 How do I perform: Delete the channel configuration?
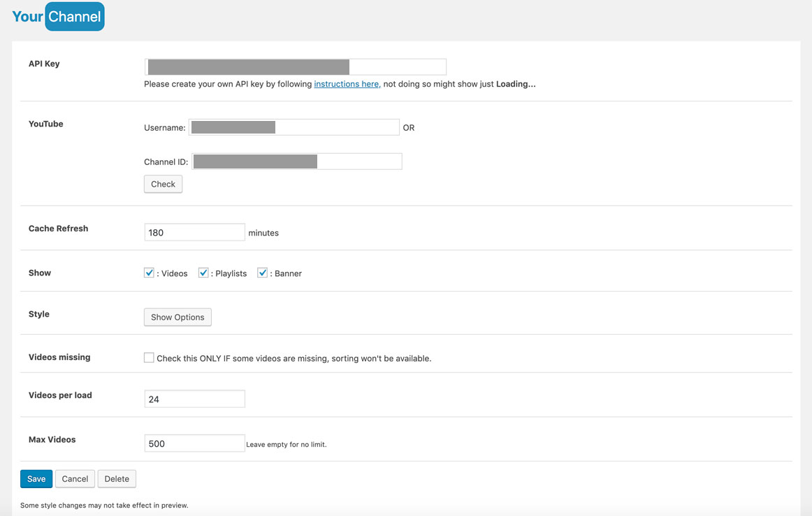[117, 478]
